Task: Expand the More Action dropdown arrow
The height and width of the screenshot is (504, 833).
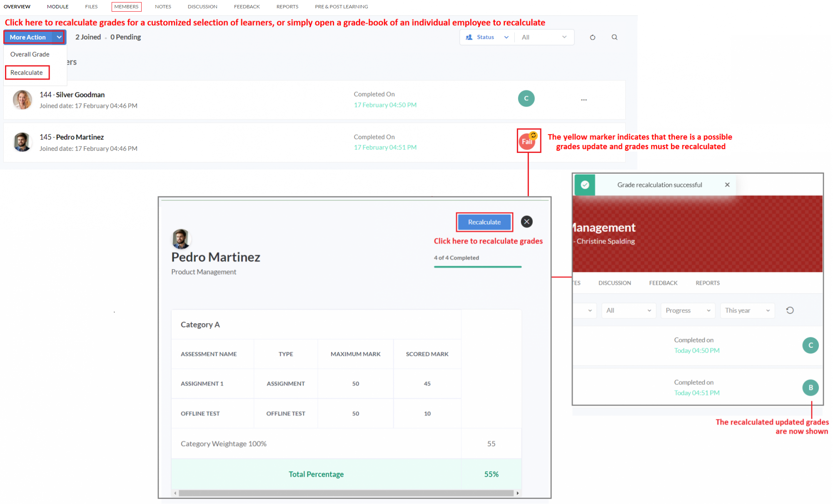Action: (59, 37)
